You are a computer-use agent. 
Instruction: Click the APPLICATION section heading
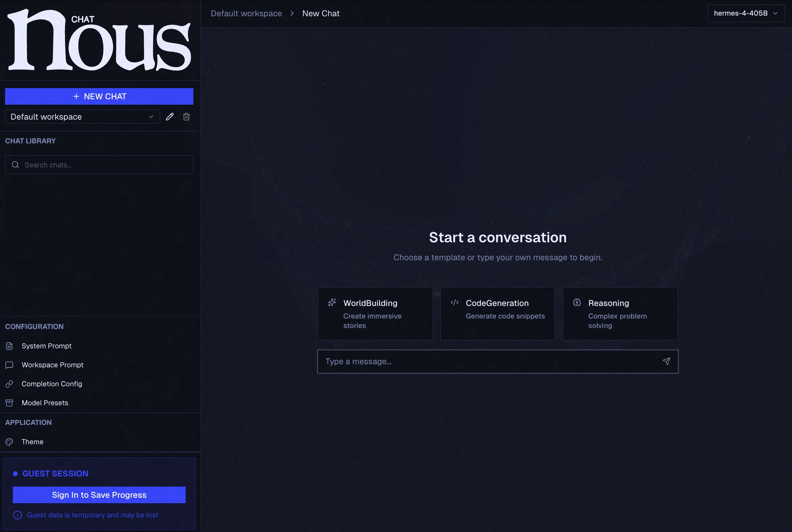tap(28, 423)
